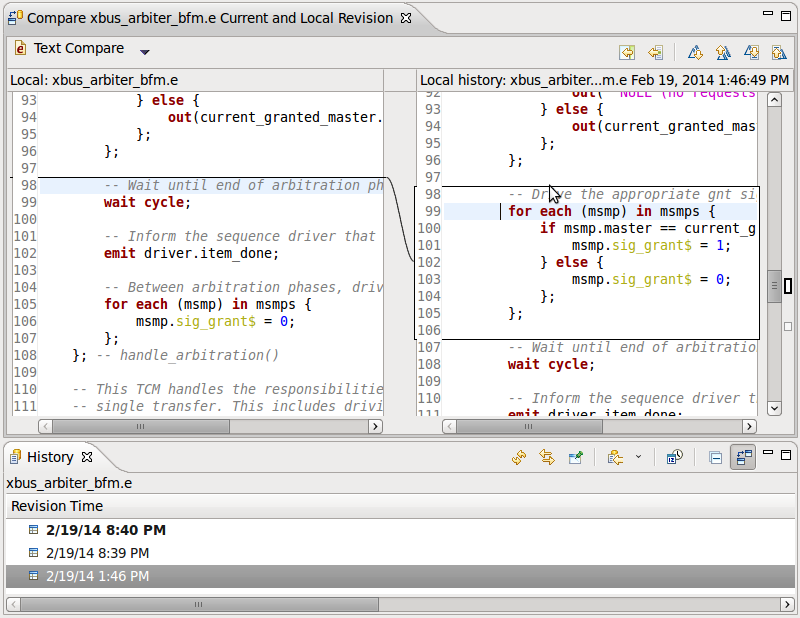Go to previous change icon
800x618 pixels.
pos(778,51)
